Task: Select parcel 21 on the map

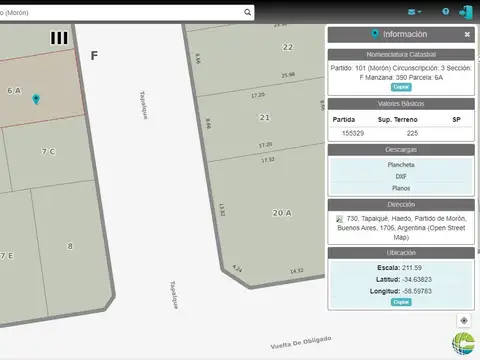Action: point(264,117)
